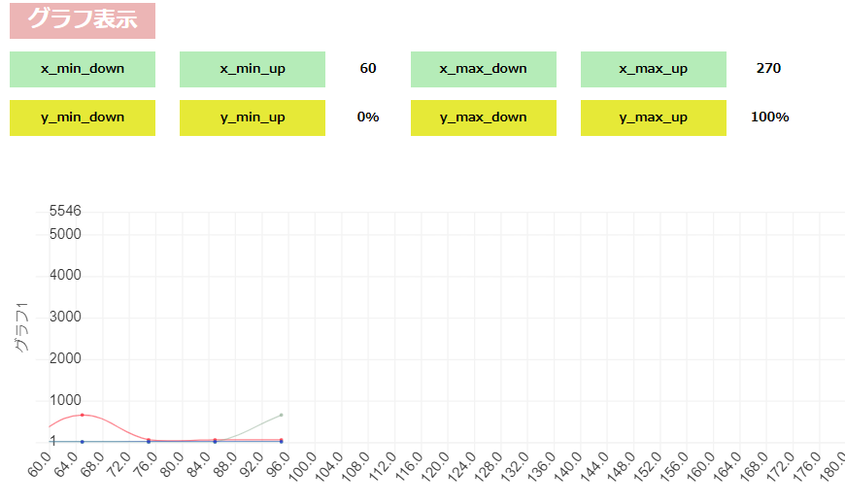The height and width of the screenshot is (504, 845).
Task: Decrease y minimum with y_min_down
Action: 83,118
